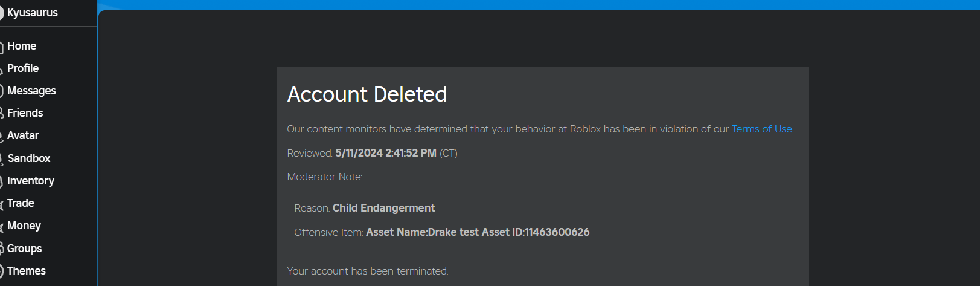Screen dimensions: 980x286
Task: Click the Account Deleted heading
Action: click(367, 94)
